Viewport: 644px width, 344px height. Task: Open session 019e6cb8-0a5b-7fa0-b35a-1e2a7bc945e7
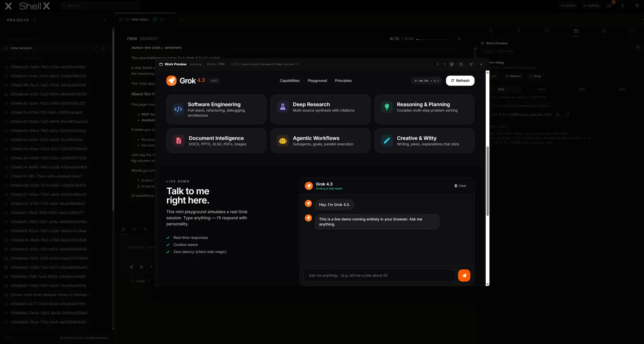click(48, 67)
